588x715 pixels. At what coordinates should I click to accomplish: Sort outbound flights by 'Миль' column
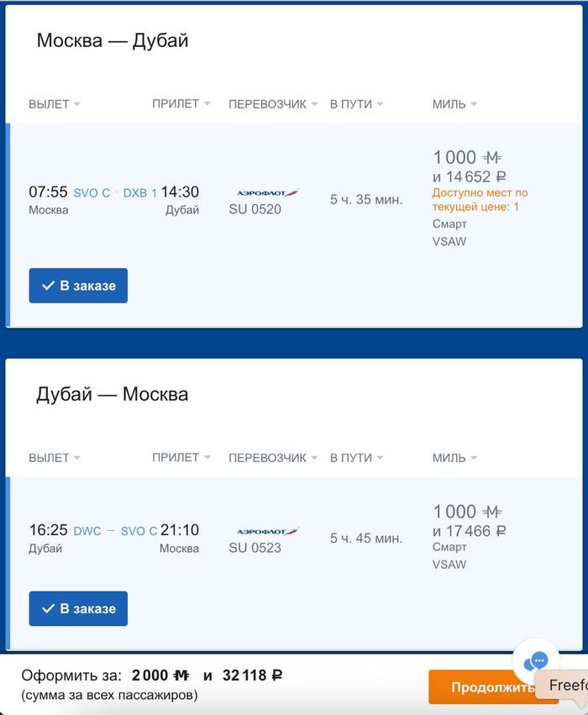(x=454, y=104)
